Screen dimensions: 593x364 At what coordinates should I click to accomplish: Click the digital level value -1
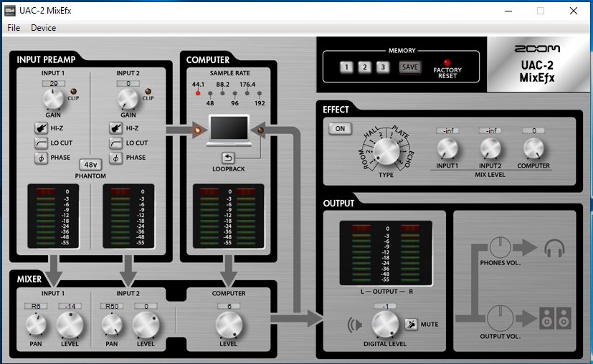click(x=385, y=306)
